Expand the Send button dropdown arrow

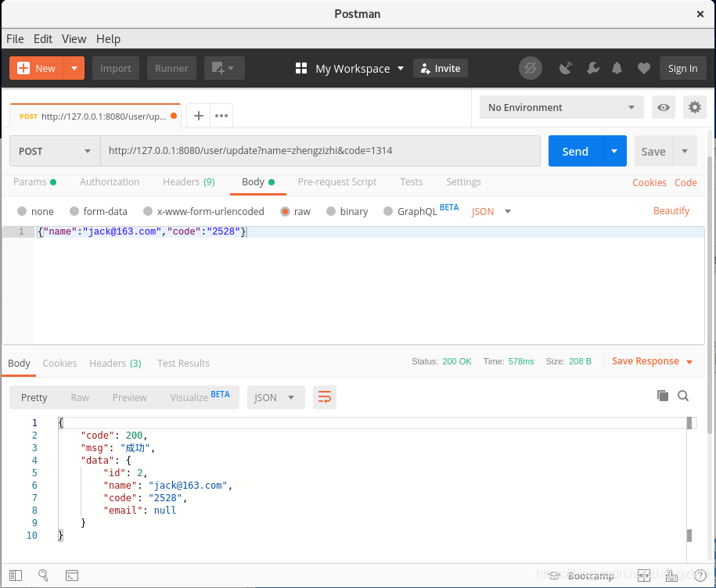point(614,151)
